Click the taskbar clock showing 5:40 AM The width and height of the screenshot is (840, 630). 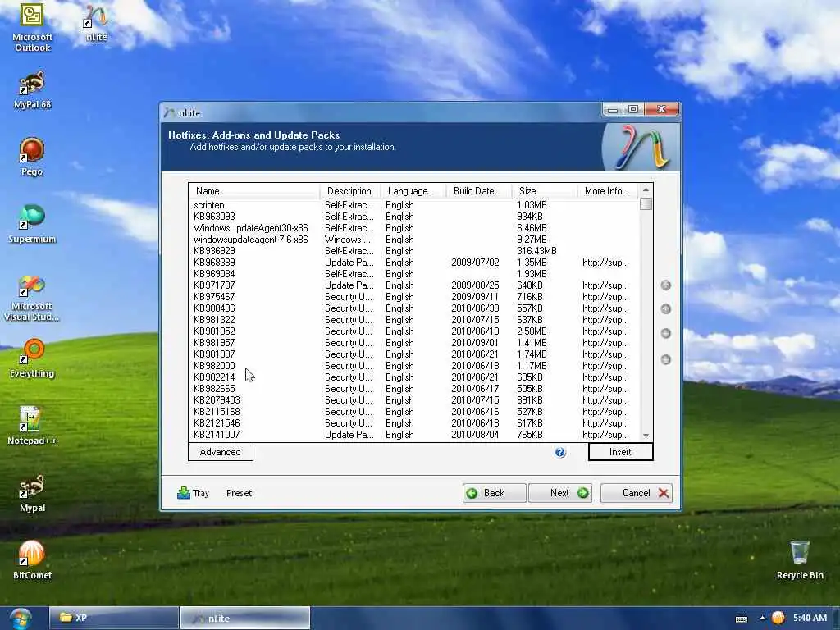pyautogui.click(x=810, y=618)
